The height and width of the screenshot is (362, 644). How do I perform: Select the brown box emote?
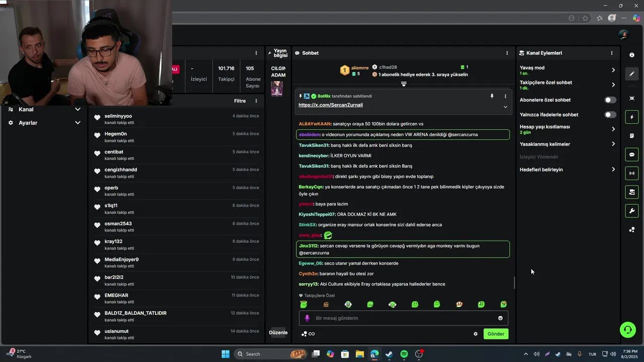pyautogui.click(x=326, y=305)
